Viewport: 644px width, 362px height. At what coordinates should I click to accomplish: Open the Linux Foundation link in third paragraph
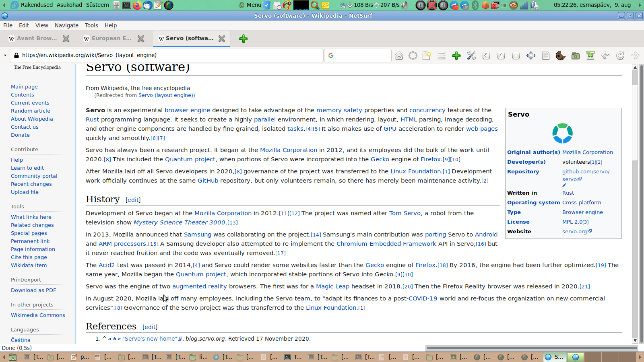click(416, 171)
